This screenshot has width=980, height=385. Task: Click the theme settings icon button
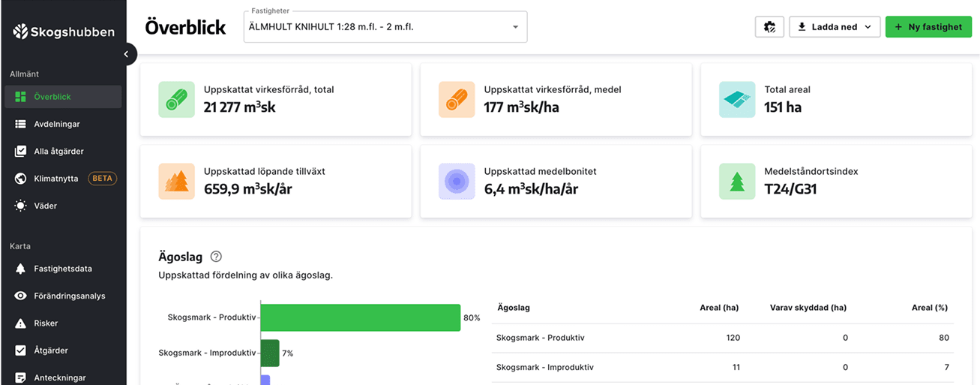click(x=769, y=27)
